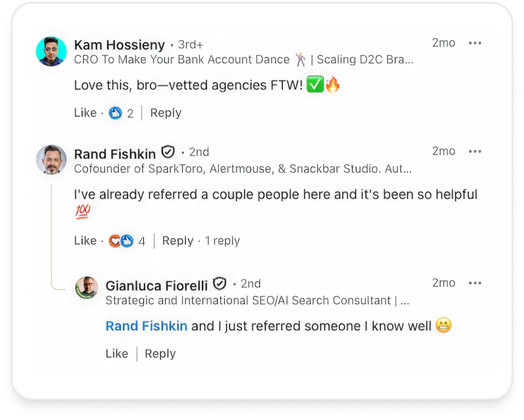Reply to Rand Fishkin's comment
Screen dimensions: 524x420
click(x=178, y=241)
